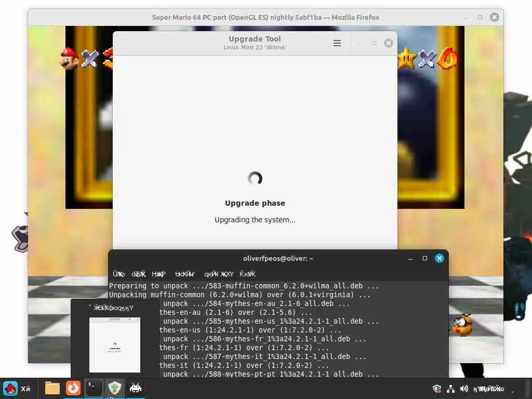Select the Upgrade Tool shield taskbar button
Viewport: 532px width, 399px height.
[115, 388]
